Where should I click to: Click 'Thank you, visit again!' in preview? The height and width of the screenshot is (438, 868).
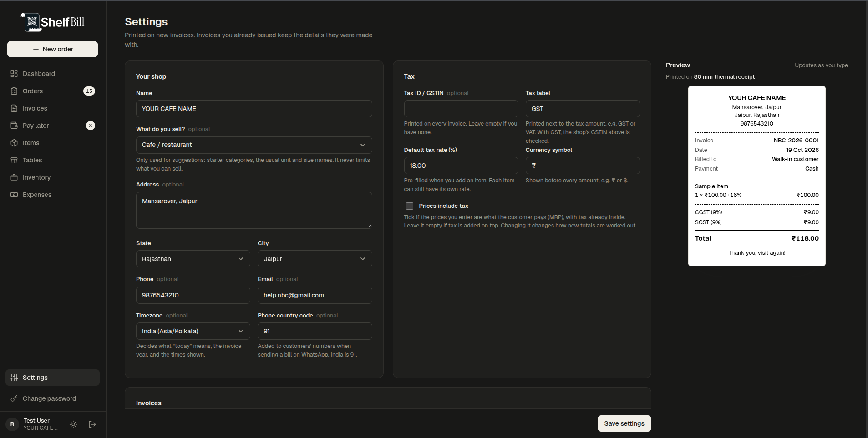(x=756, y=253)
